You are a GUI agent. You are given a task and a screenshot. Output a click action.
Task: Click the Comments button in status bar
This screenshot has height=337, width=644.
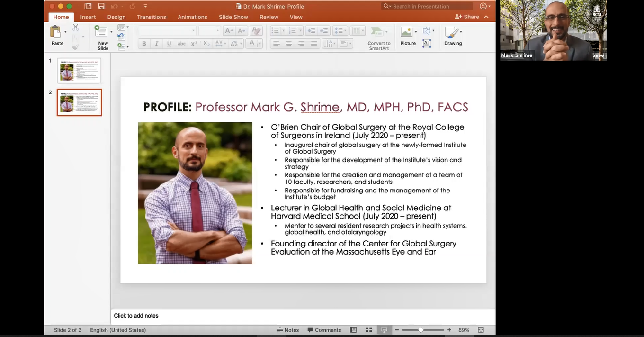[324, 330]
